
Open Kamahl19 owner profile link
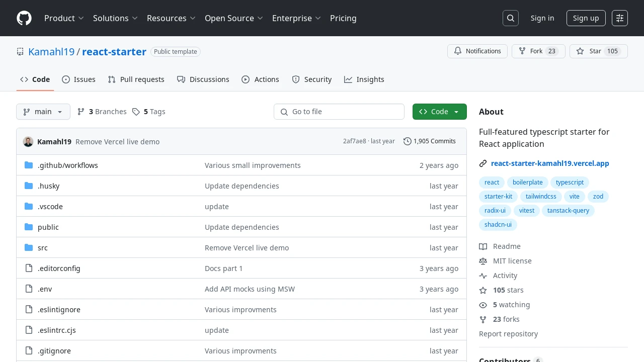click(x=51, y=52)
